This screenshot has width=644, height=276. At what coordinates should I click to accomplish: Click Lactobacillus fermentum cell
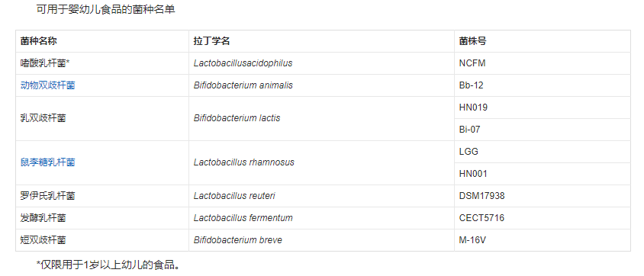[x=321, y=218]
